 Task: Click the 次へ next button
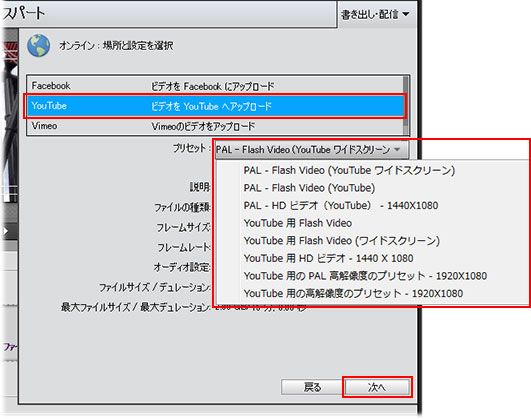(x=377, y=387)
